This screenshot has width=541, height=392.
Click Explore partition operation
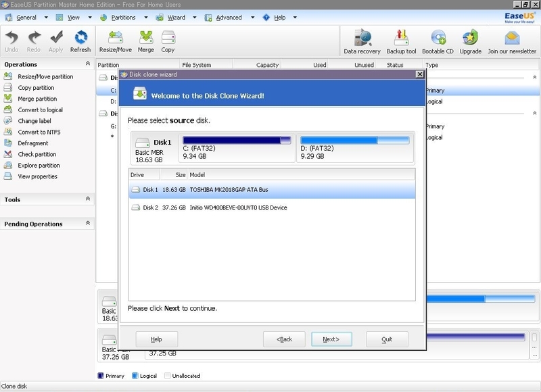coord(32,165)
